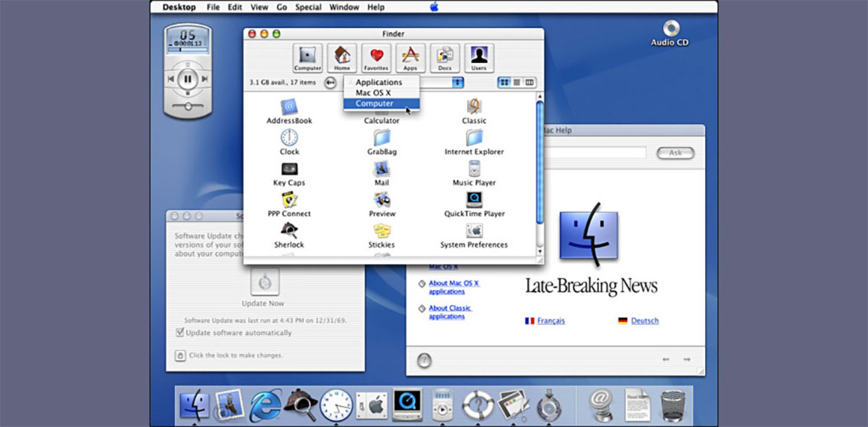Click the Help life preserver Dock icon

(478, 405)
